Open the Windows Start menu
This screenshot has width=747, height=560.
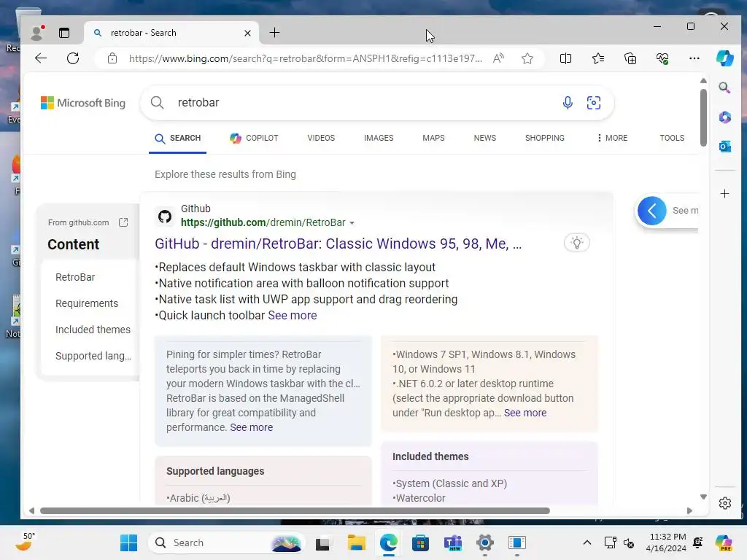click(128, 542)
